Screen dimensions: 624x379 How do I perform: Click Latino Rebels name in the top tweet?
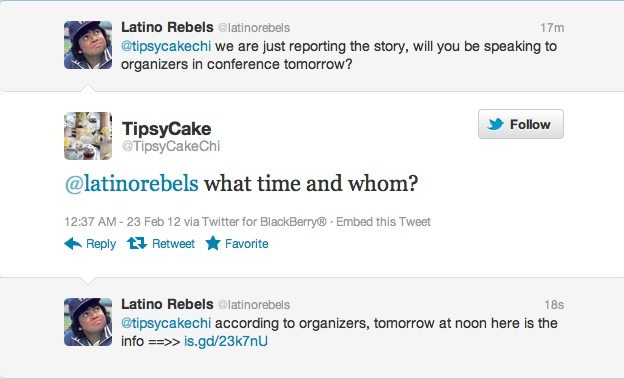point(167,27)
